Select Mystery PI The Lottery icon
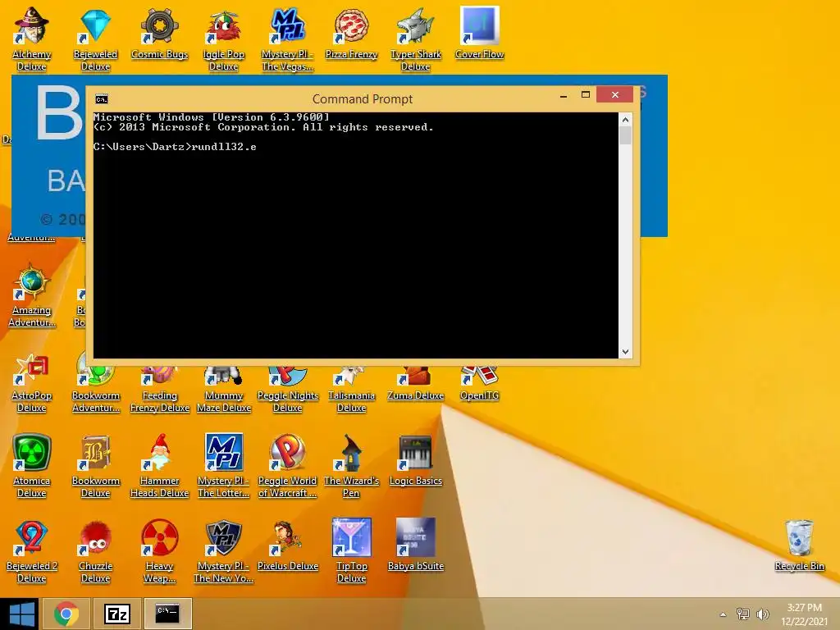Viewport: 840px width, 630px height. click(223, 465)
